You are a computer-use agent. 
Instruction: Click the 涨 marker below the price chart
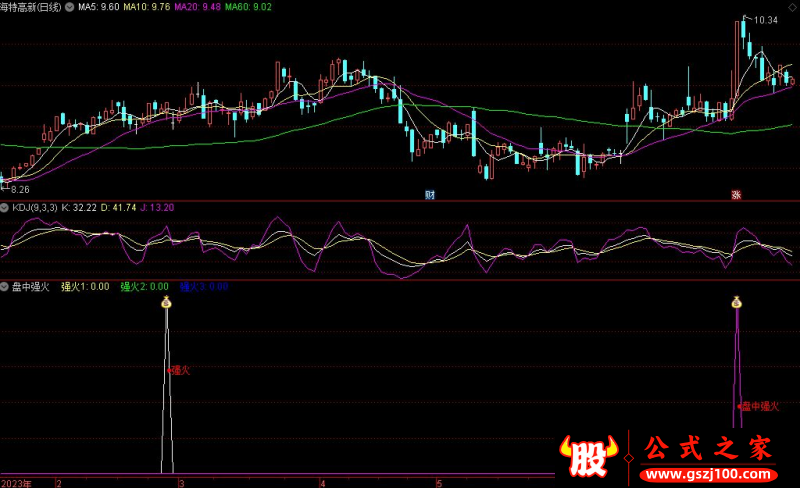coord(736,194)
